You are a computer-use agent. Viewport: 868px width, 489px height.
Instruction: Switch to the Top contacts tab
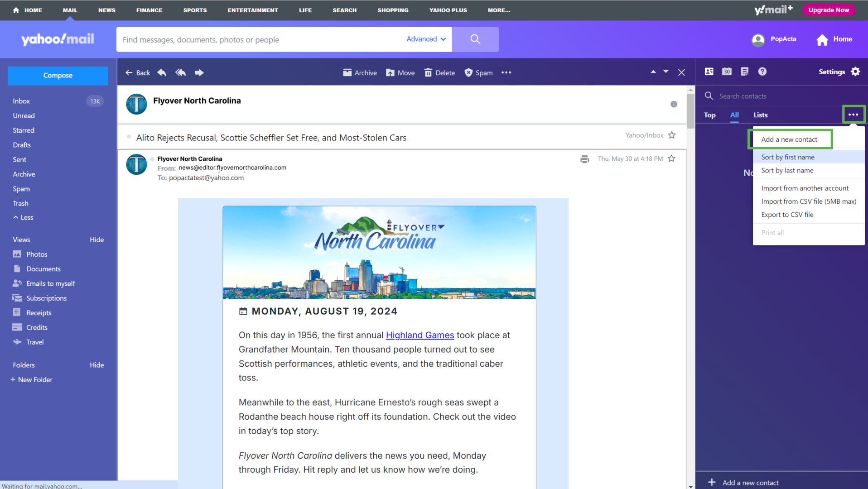point(709,115)
